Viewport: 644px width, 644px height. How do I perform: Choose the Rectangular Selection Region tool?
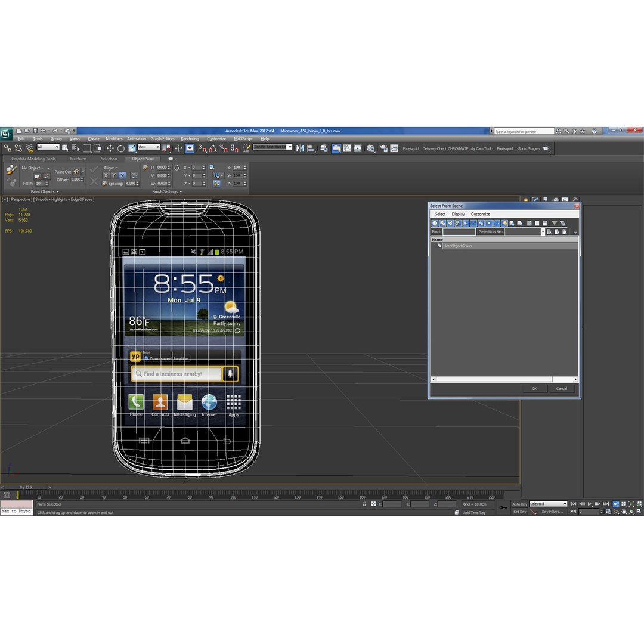86,148
